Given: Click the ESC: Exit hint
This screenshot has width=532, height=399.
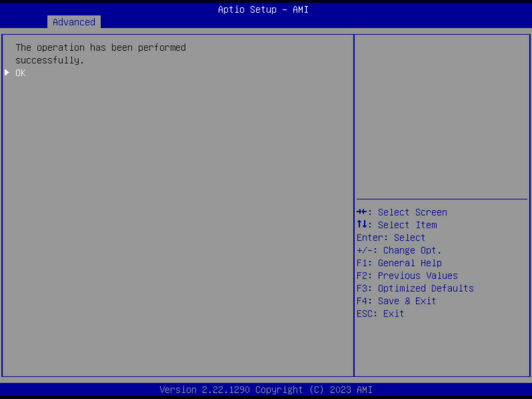Looking at the screenshot, I should click(x=380, y=314).
